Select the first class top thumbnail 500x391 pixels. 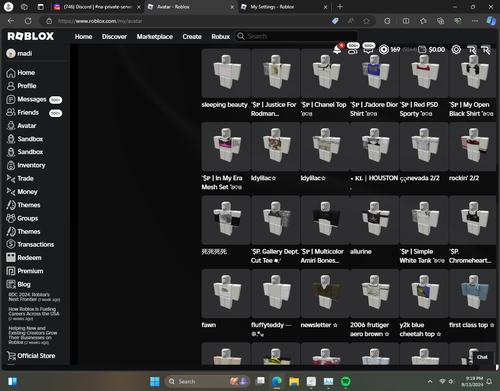[x=473, y=293]
